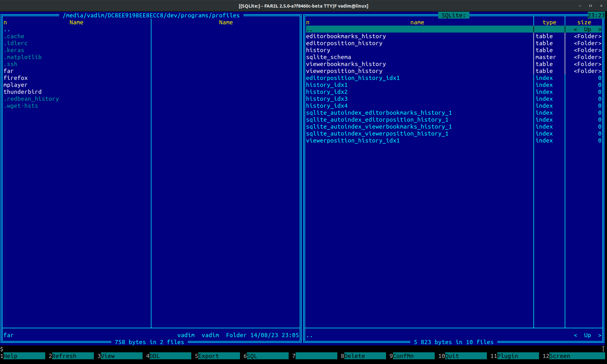Select the history table entry
The width and height of the screenshot is (607, 364).
pyautogui.click(x=318, y=50)
